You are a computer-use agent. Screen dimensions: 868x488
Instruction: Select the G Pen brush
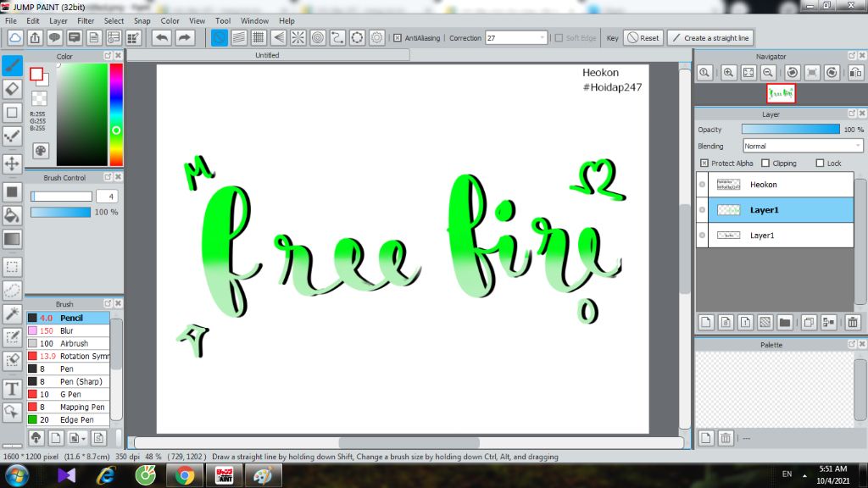[x=69, y=394]
